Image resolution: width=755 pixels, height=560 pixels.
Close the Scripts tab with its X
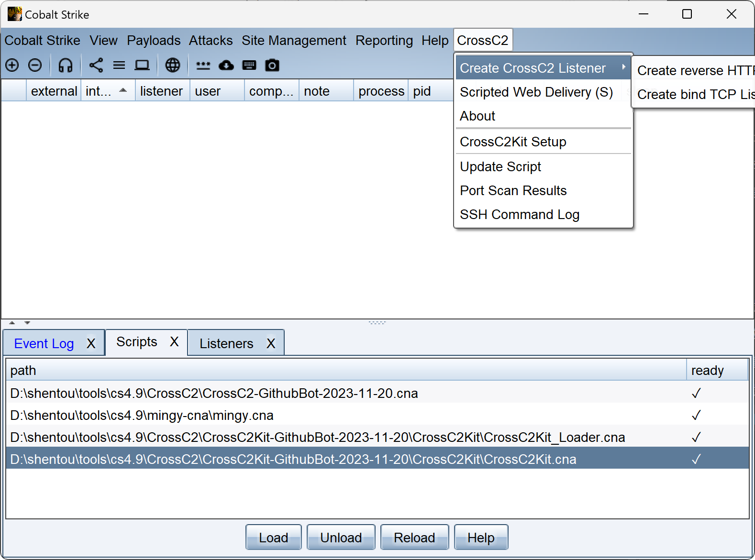point(174,341)
